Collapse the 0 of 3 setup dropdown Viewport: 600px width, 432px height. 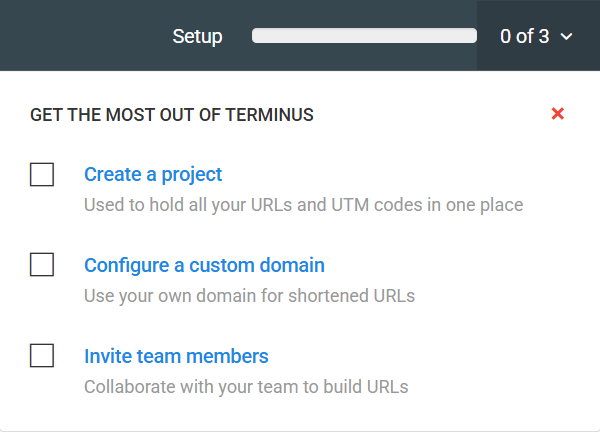pos(536,36)
